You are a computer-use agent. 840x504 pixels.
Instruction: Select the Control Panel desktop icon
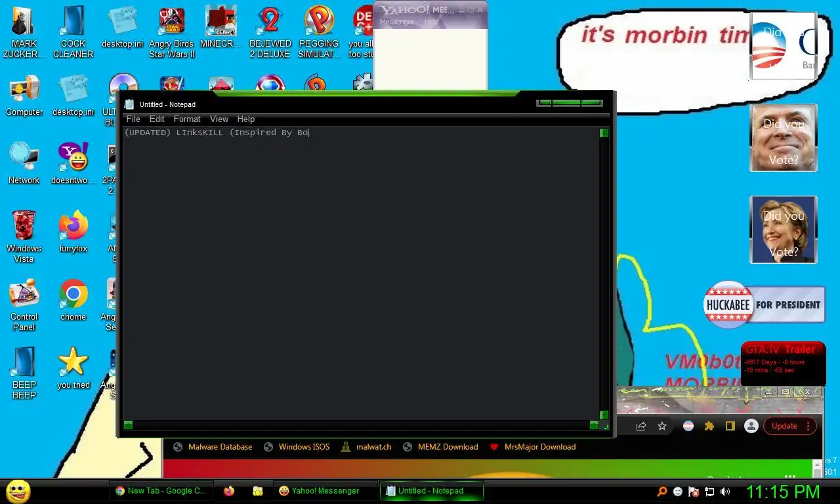[24, 305]
